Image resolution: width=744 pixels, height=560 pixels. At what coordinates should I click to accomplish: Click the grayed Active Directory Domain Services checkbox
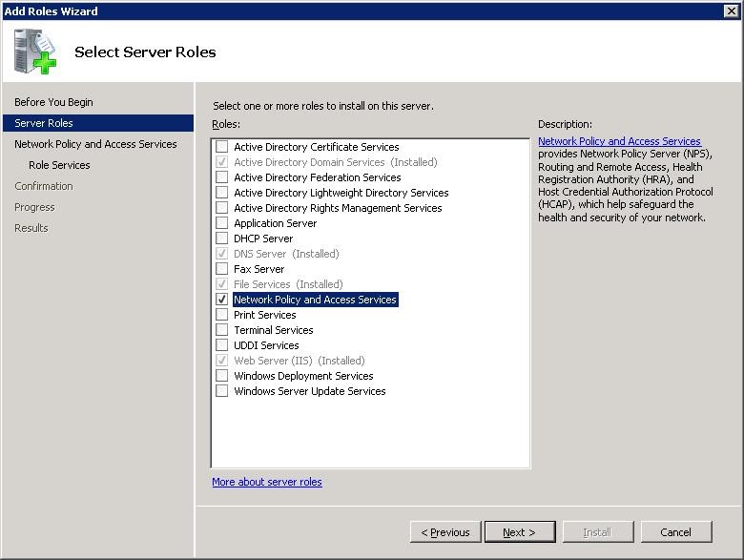[221, 162]
